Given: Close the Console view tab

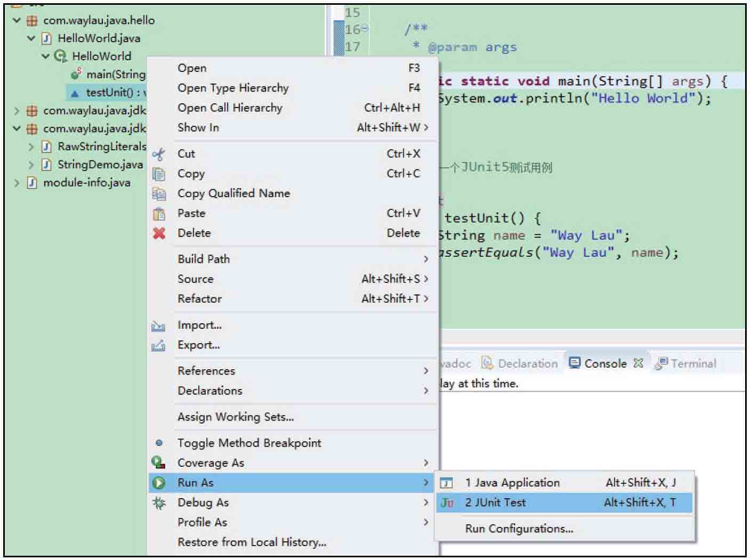Looking at the screenshot, I should coord(638,363).
